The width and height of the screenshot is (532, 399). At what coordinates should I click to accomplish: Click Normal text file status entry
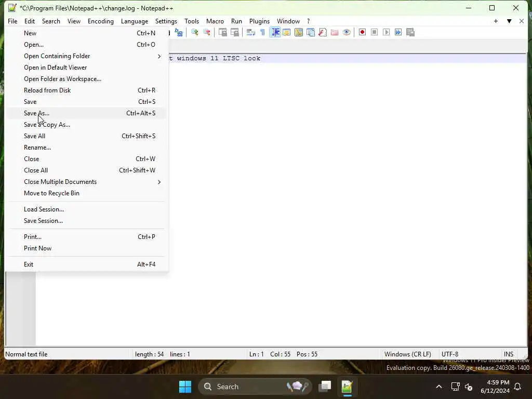click(26, 354)
